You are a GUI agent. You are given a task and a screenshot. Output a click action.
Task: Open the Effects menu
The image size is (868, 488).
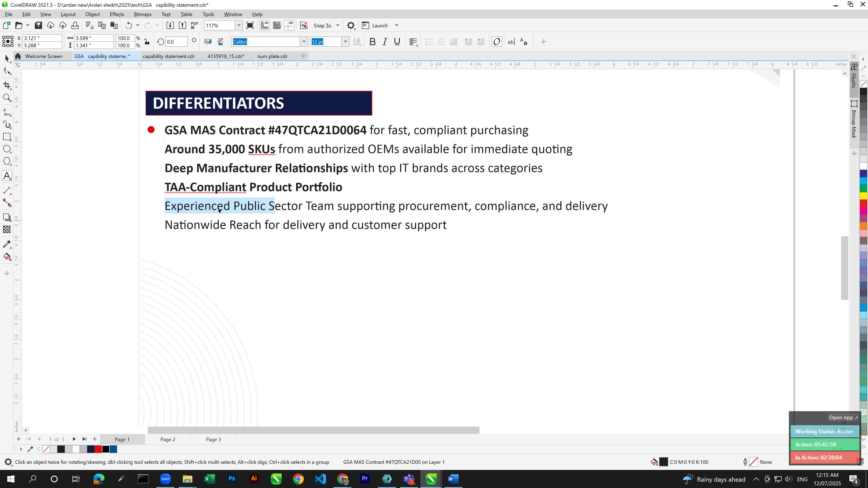click(117, 14)
